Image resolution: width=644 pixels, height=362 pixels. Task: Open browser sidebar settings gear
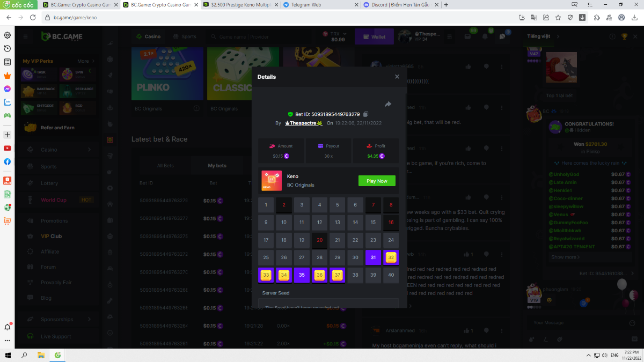[8, 35]
